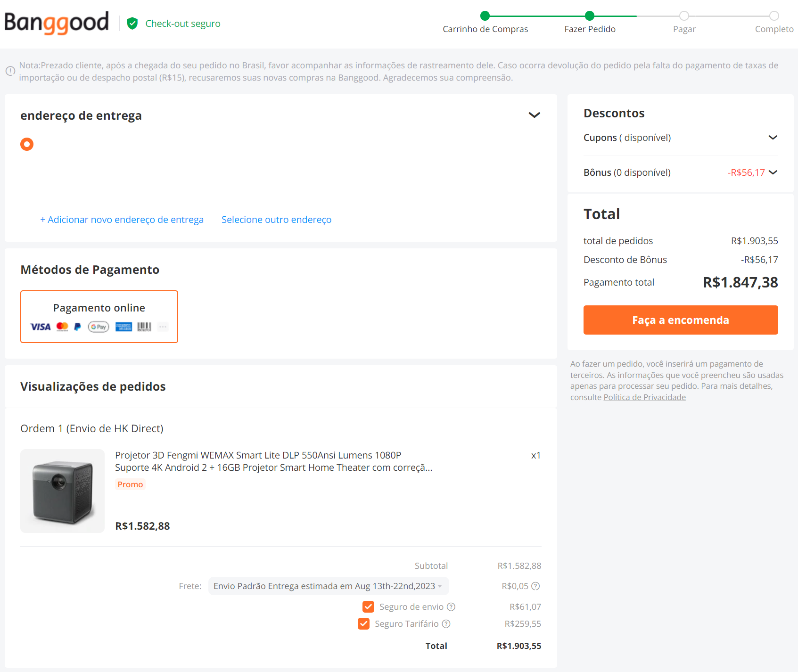Select the delivery address radio button
Viewport: 798px width, 672px height.
(27, 144)
